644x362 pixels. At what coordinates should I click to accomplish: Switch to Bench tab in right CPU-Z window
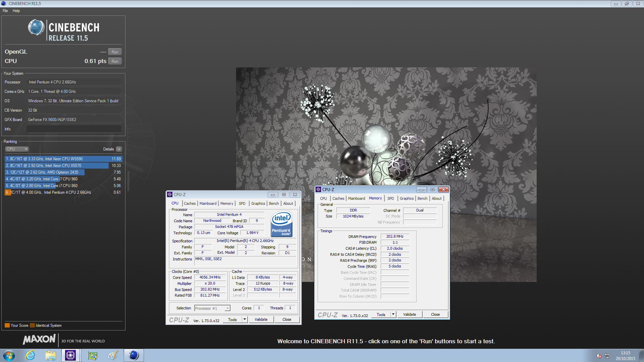click(x=422, y=198)
